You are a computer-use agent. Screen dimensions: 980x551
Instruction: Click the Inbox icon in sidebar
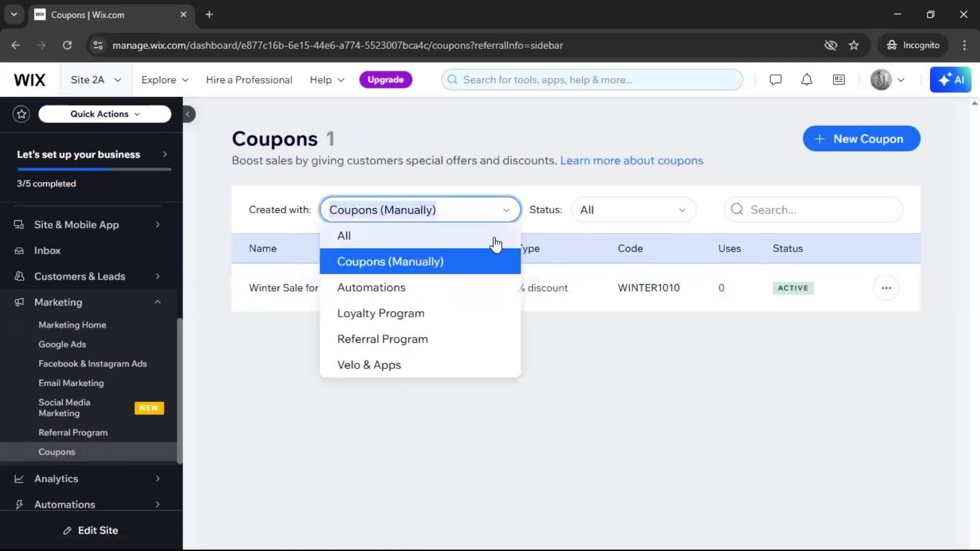(19, 251)
